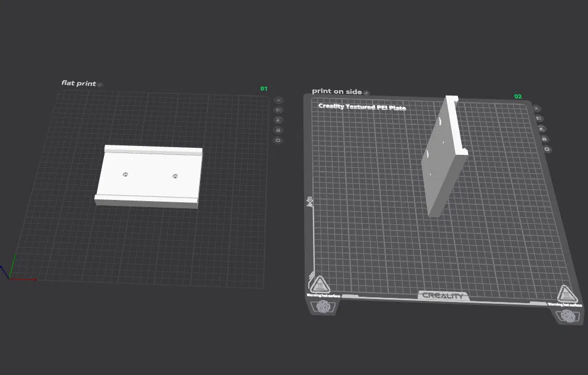Arrange objects on plate 01
The image size is (588, 375).
click(278, 110)
